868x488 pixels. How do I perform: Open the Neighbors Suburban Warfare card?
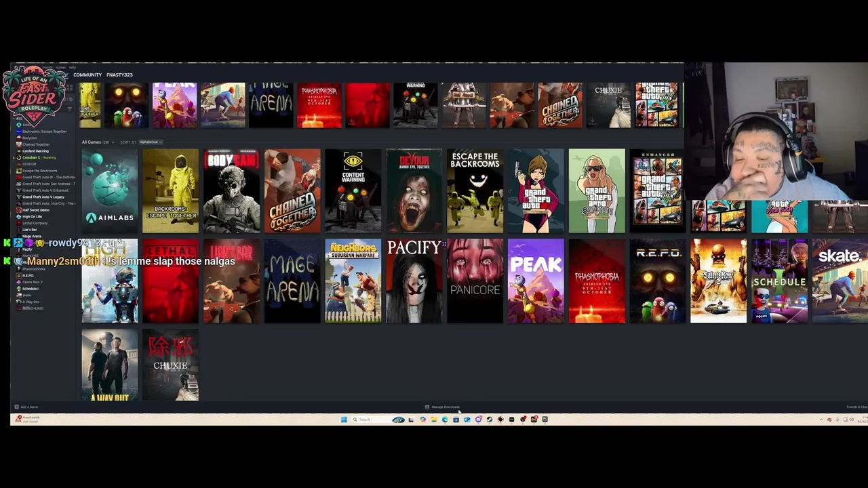pos(353,281)
